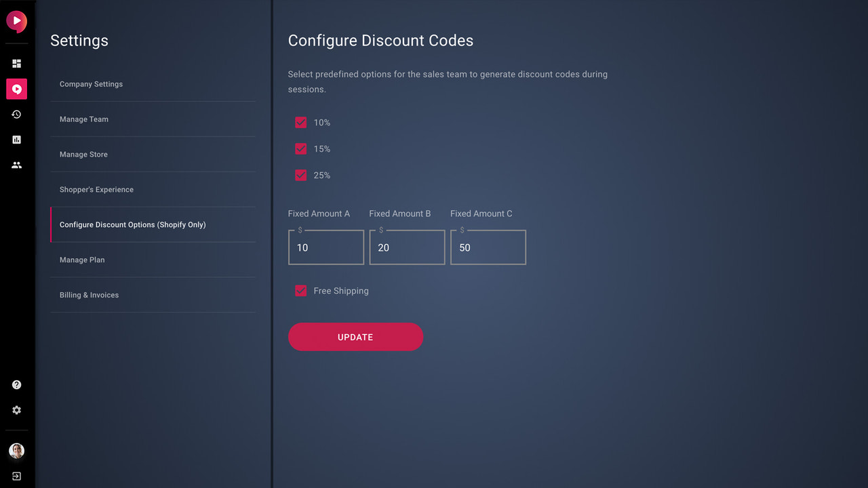The height and width of the screenshot is (488, 868).
Task: Toggle the Free Shipping checkbox
Action: [x=300, y=290]
